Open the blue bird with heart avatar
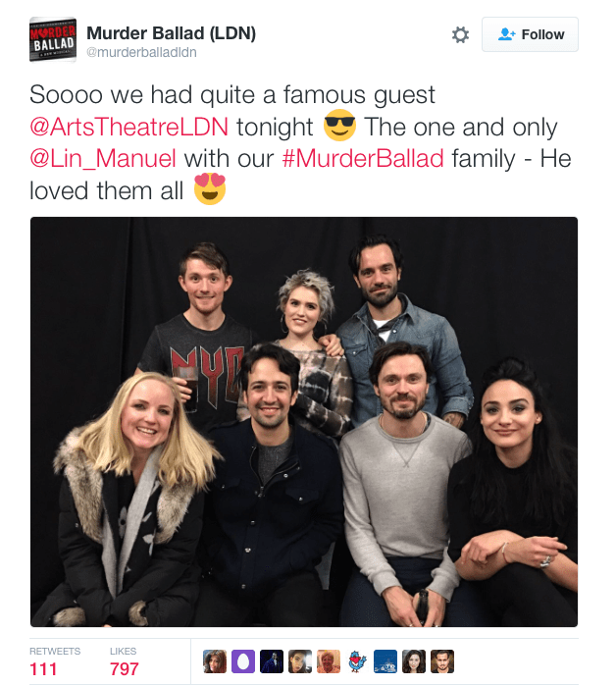 pyautogui.click(x=357, y=661)
